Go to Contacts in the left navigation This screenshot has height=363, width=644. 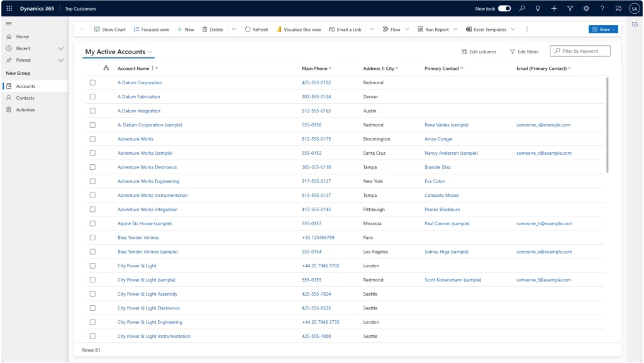click(x=25, y=98)
